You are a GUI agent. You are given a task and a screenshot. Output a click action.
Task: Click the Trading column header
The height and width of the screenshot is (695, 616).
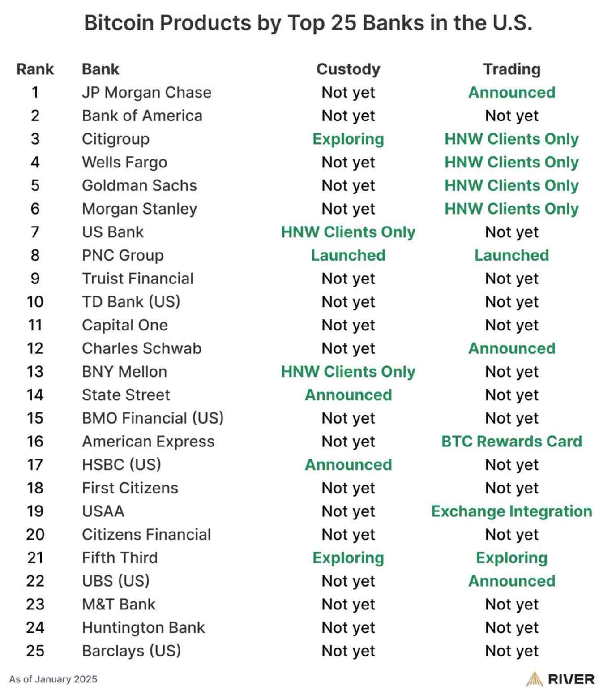click(512, 69)
